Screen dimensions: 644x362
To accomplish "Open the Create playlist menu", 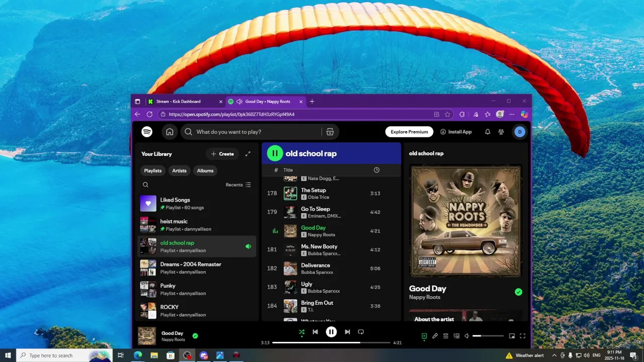I will pyautogui.click(x=222, y=154).
